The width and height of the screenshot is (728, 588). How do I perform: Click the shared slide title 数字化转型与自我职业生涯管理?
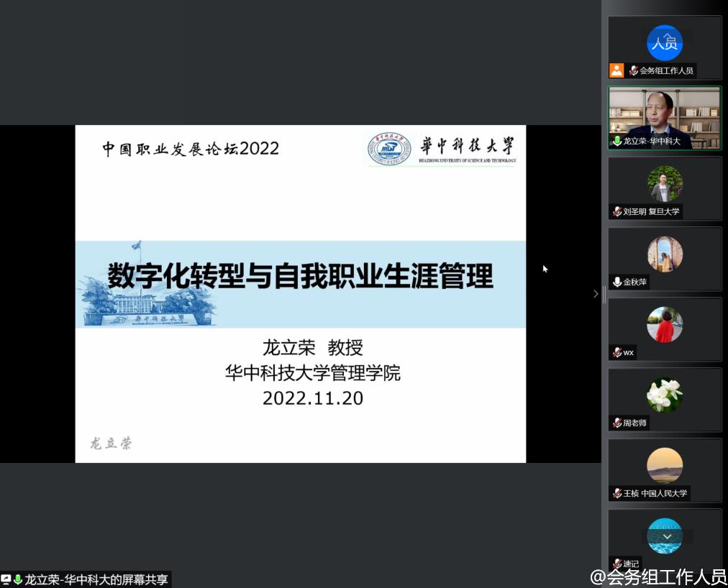point(301,277)
